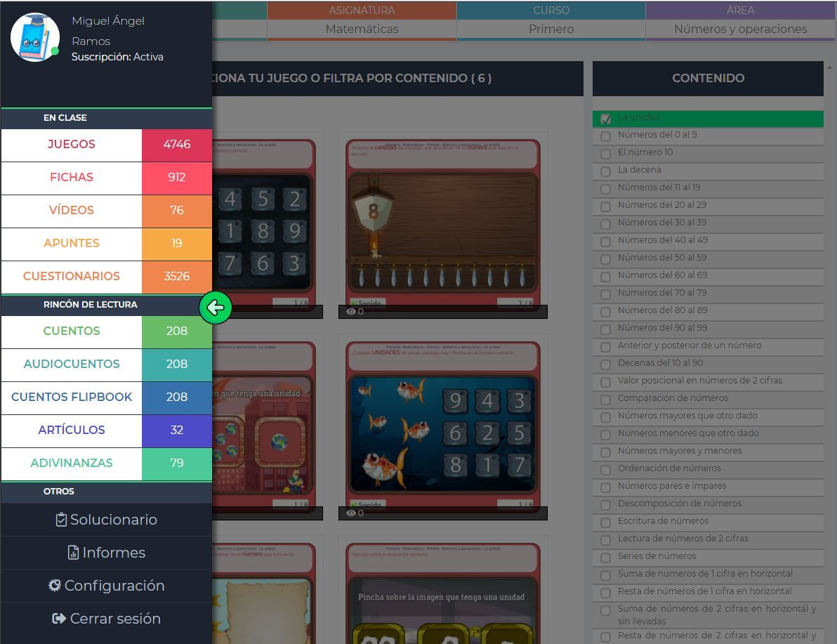The image size is (837, 644).
Task: Open the CURSO Primero selector
Action: (x=551, y=21)
